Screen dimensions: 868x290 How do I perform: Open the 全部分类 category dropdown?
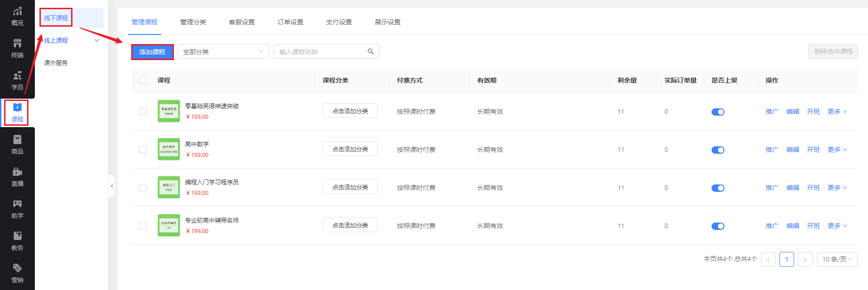pyautogui.click(x=223, y=51)
